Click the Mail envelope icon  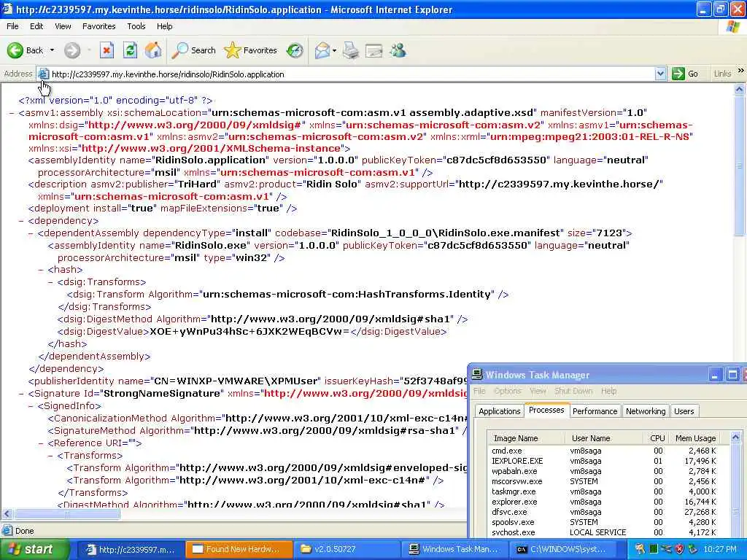[322, 50]
